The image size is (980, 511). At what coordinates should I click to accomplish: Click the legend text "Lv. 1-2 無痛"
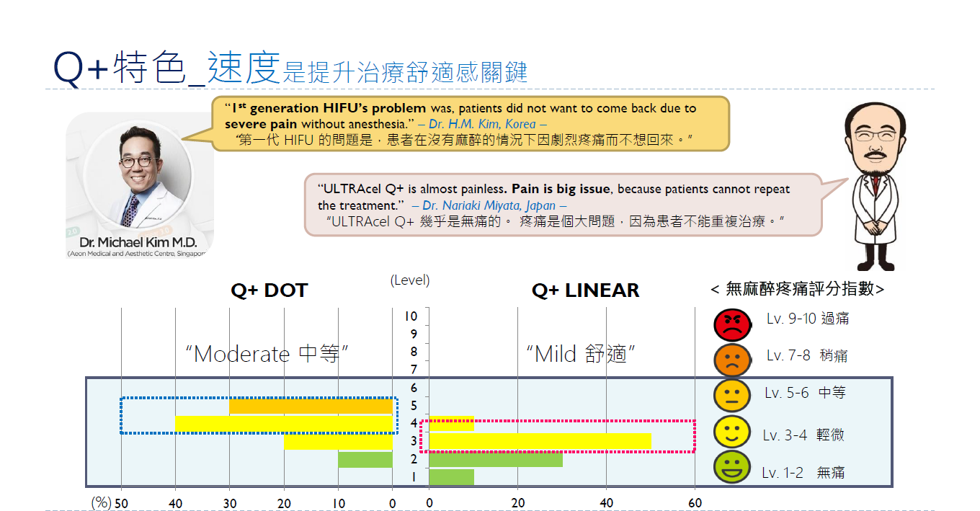(x=803, y=473)
